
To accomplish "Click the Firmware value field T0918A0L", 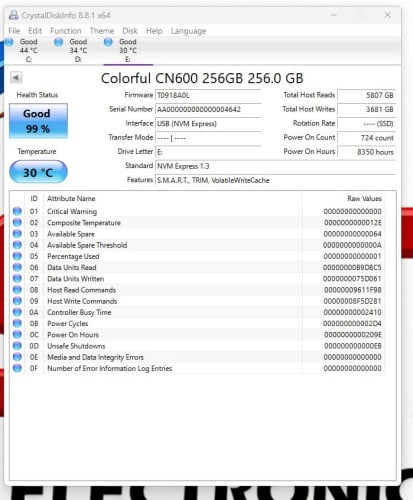I will pos(208,95).
